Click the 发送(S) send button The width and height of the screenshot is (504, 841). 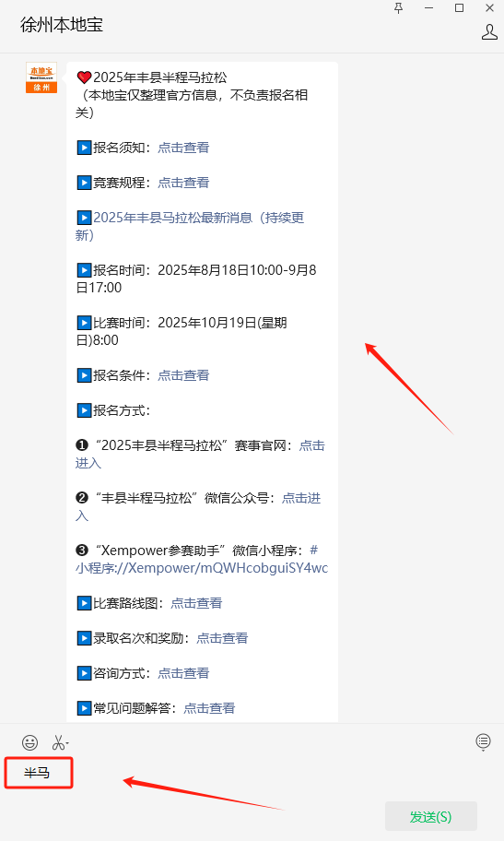point(430,816)
